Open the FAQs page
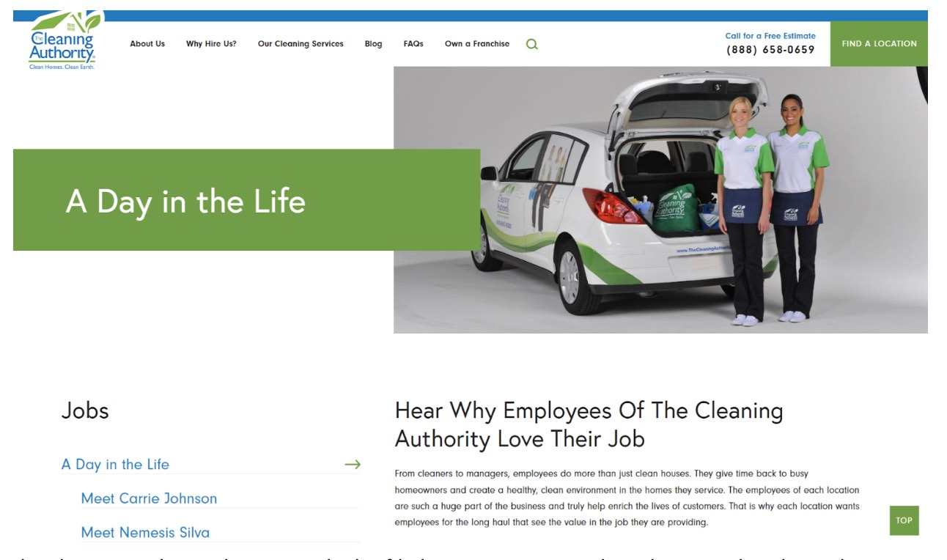 413,44
